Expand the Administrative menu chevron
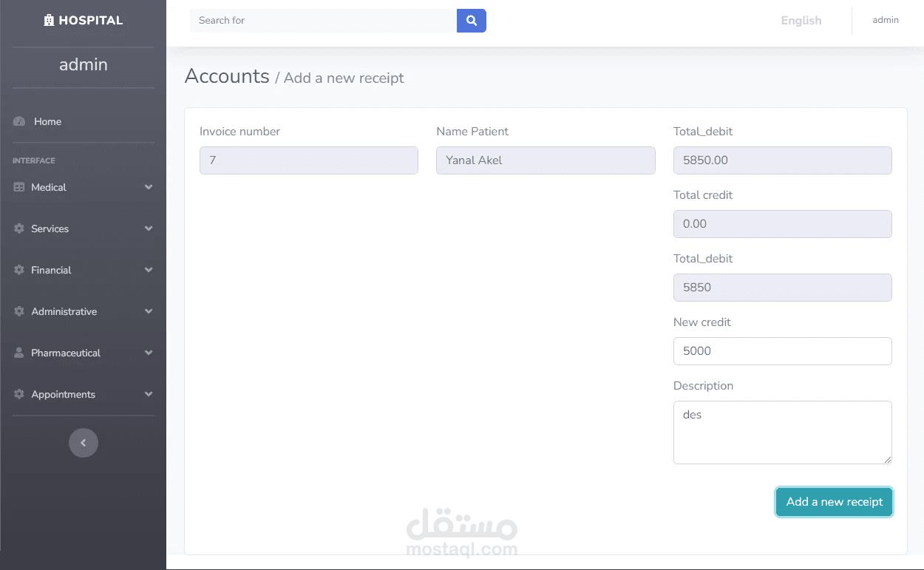The image size is (924, 570). pyautogui.click(x=149, y=312)
